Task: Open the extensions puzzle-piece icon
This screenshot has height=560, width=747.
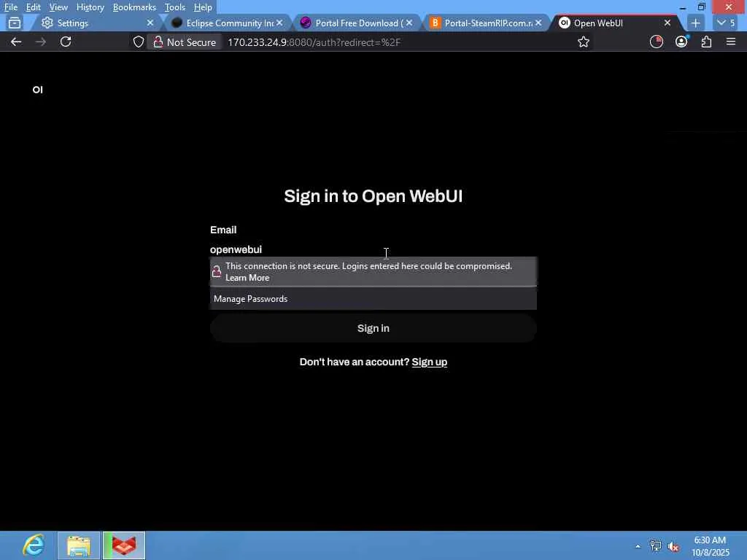Action: (x=706, y=42)
